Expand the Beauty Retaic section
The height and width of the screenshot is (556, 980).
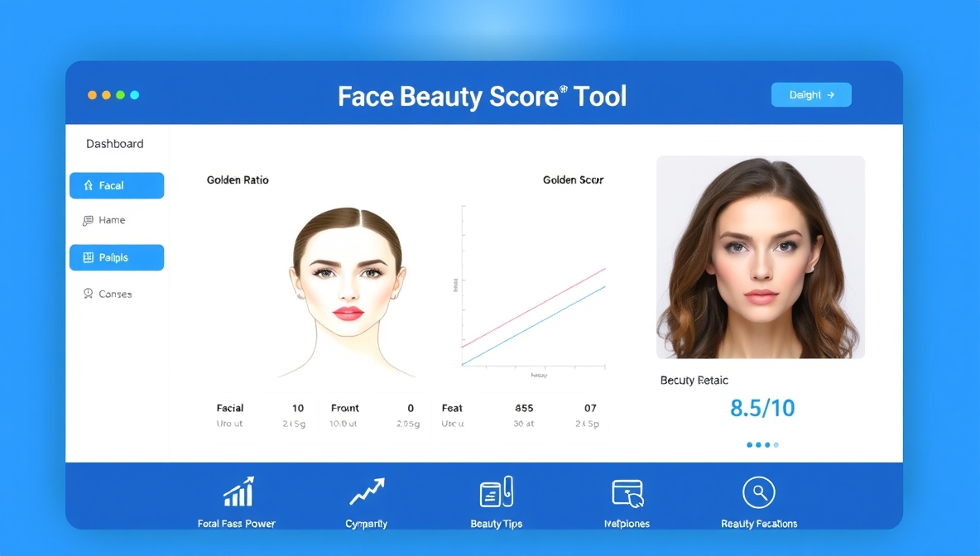click(693, 380)
